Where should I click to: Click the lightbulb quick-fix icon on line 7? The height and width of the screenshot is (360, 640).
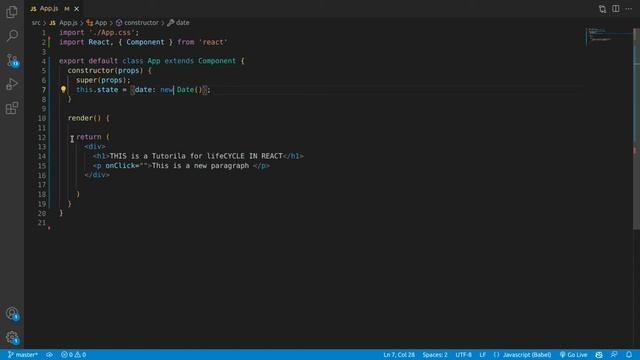coord(63,89)
